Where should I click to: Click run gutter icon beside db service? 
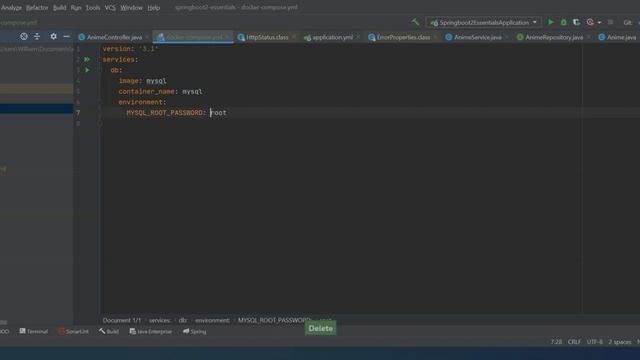(87, 70)
